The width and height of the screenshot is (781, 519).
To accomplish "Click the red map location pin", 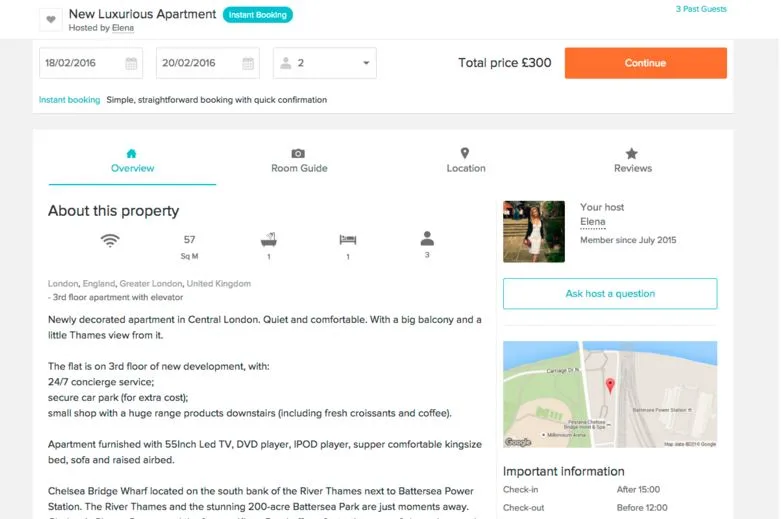I will [x=610, y=385].
